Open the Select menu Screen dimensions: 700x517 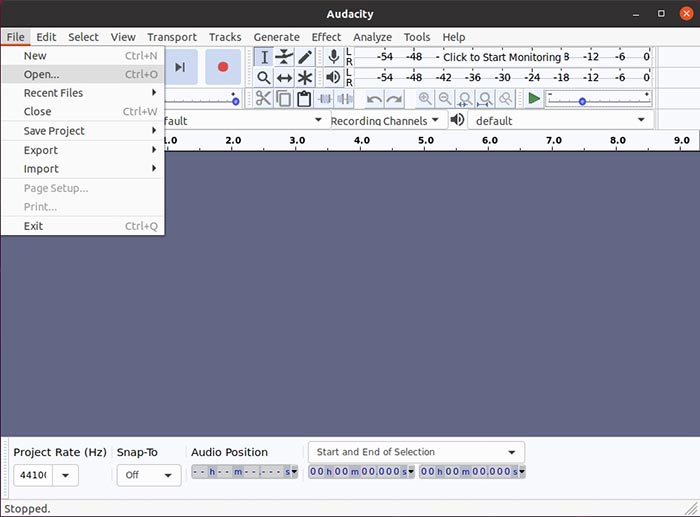tap(83, 37)
